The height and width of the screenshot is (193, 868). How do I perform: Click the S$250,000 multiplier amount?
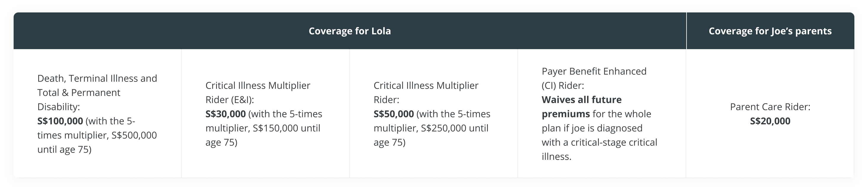tap(443, 128)
